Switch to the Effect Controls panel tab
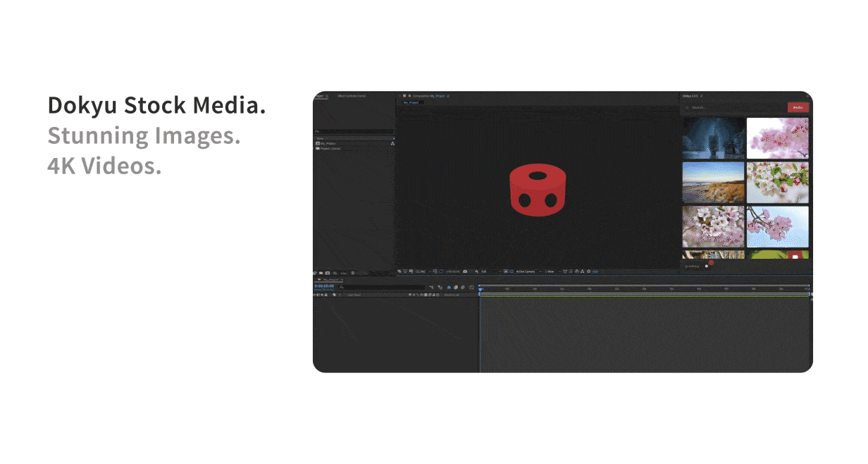The width and height of the screenshot is (868, 464). (351, 96)
